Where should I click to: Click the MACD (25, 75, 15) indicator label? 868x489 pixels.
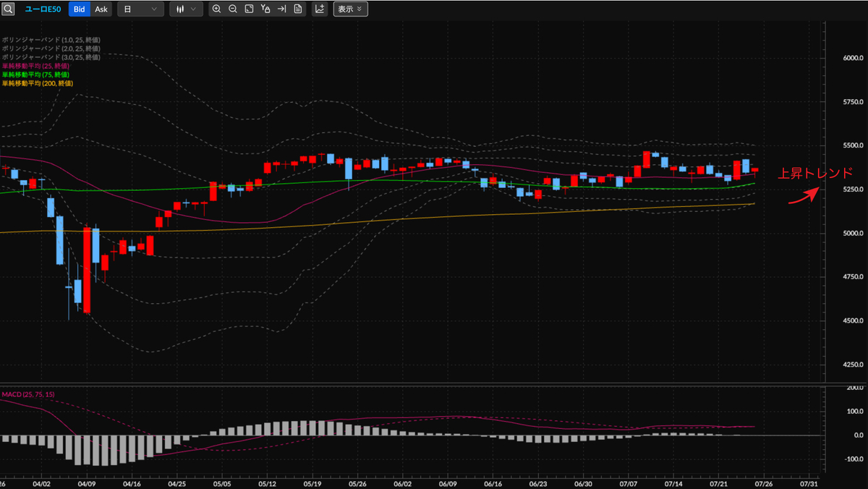[28, 395]
